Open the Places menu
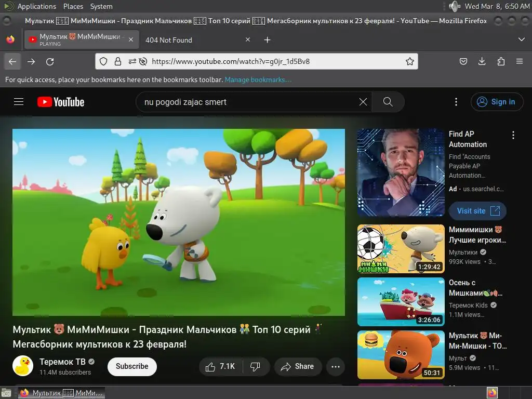Viewport: 532px width, 399px height. (73, 6)
